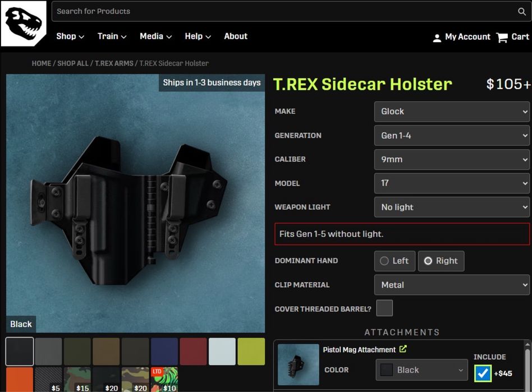Select the orange color swatch

coord(20,380)
